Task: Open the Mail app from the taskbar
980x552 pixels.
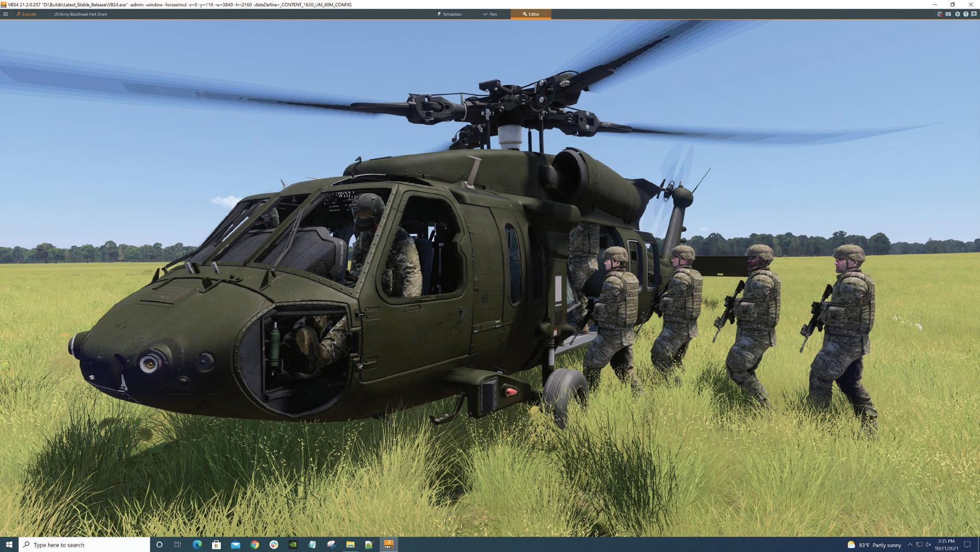Action: coord(236,544)
